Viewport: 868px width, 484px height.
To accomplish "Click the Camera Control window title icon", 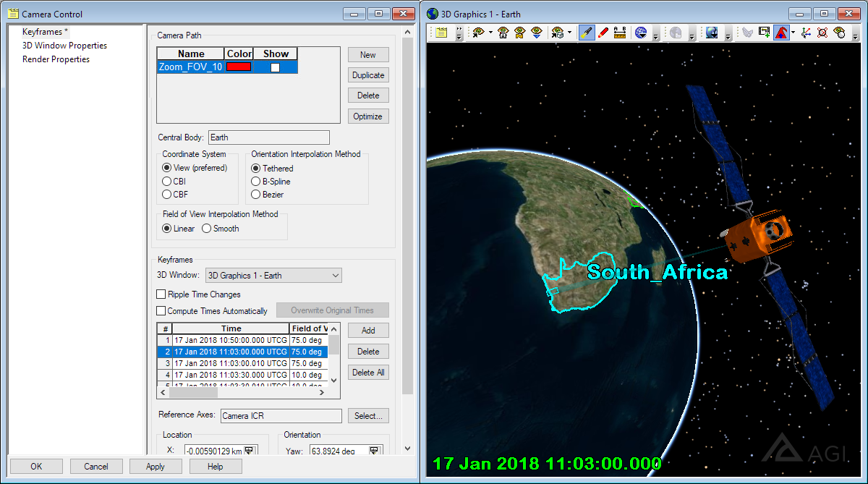I will click(x=13, y=14).
